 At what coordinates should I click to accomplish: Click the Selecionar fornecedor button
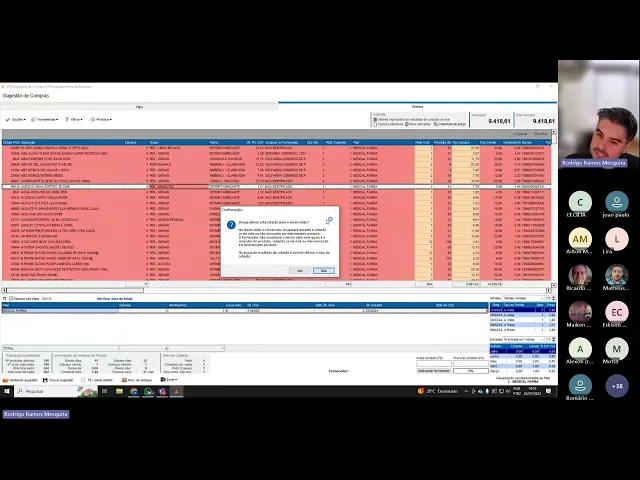(433, 371)
